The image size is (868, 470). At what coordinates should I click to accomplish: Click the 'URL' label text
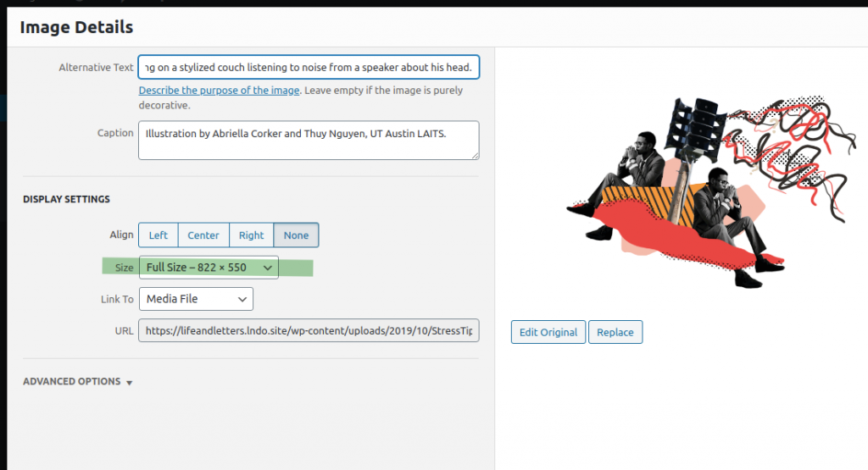point(124,331)
